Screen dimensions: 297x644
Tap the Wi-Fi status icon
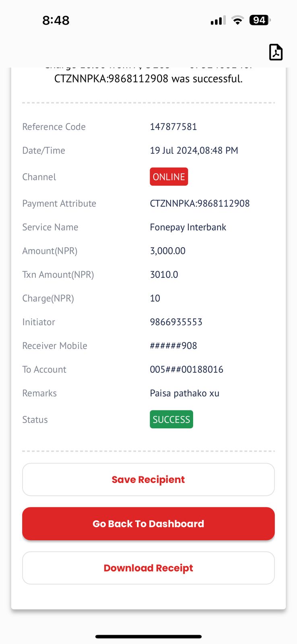[238, 20]
